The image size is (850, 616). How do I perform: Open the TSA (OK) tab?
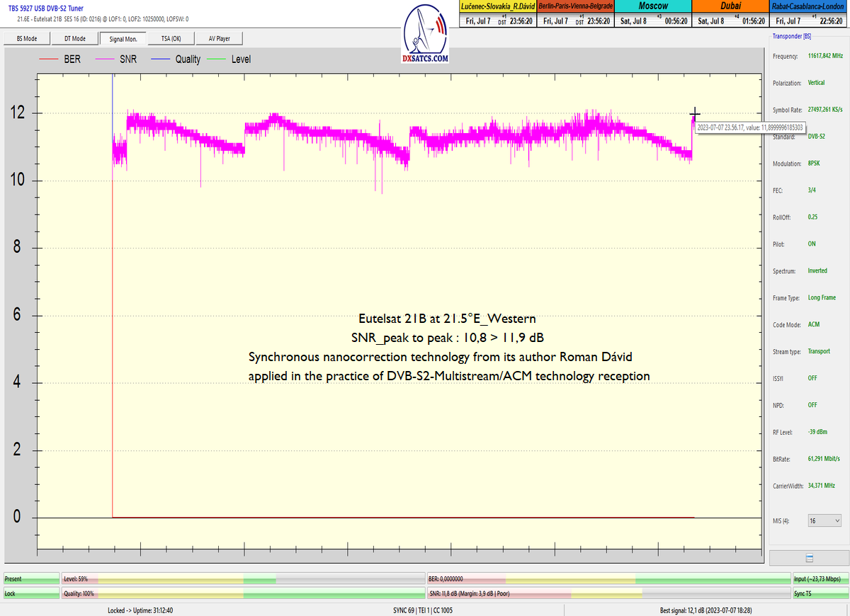(171, 39)
